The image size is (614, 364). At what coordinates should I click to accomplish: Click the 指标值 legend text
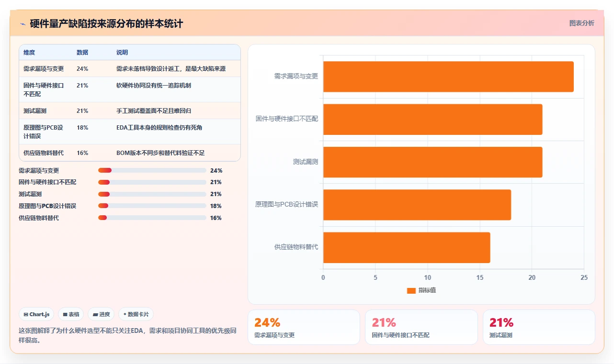427,290
